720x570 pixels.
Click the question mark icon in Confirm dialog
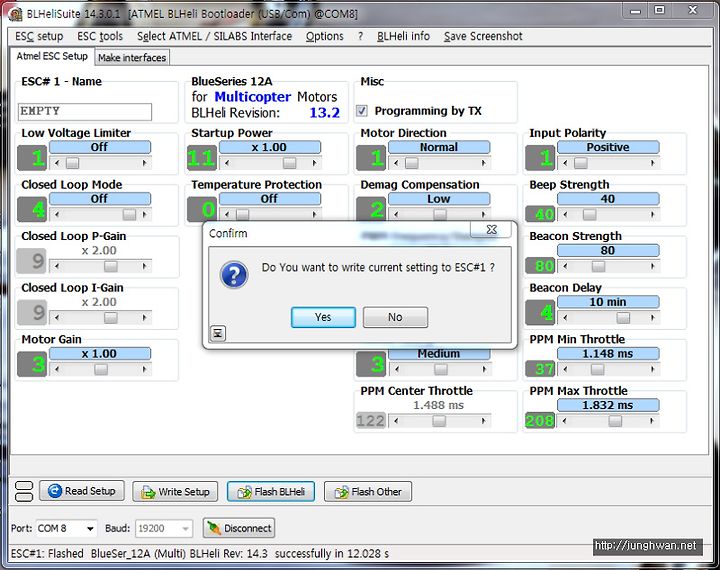click(x=234, y=275)
